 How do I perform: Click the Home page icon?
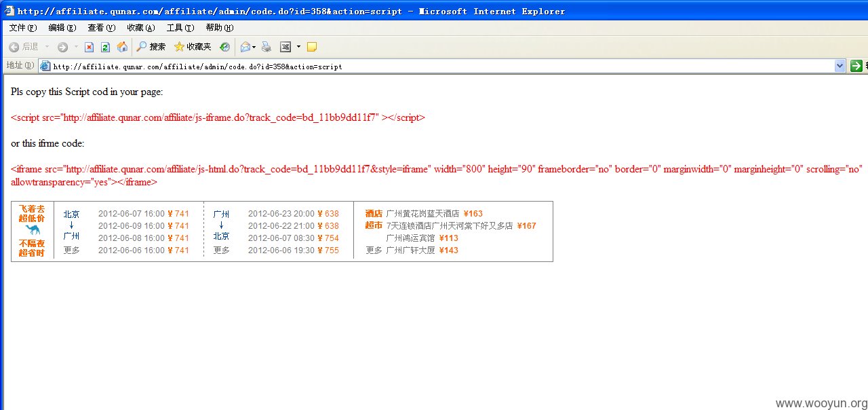(x=122, y=47)
